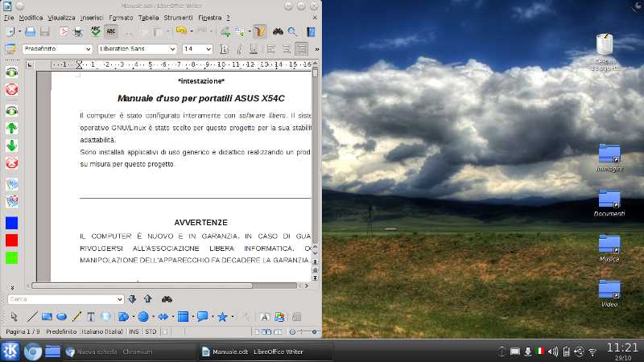Insert a Flowchart shape
The image size is (644, 362).
pos(184,316)
